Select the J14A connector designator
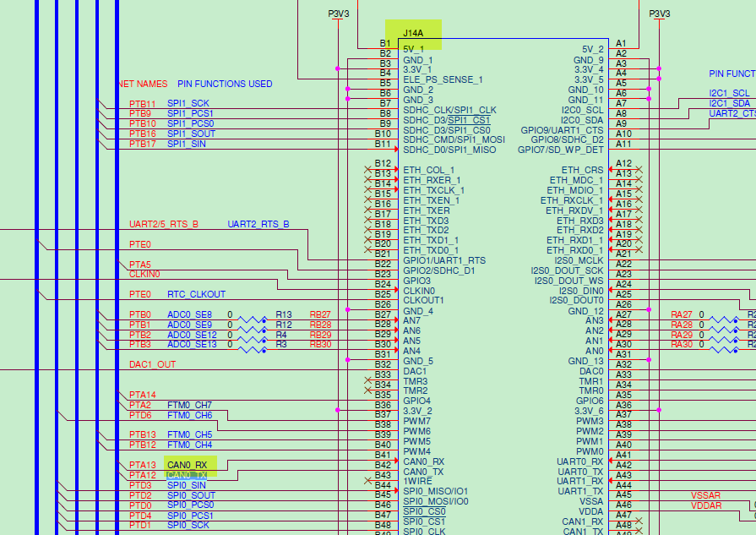This screenshot has width=756, height=535. (x=413, y=33)
